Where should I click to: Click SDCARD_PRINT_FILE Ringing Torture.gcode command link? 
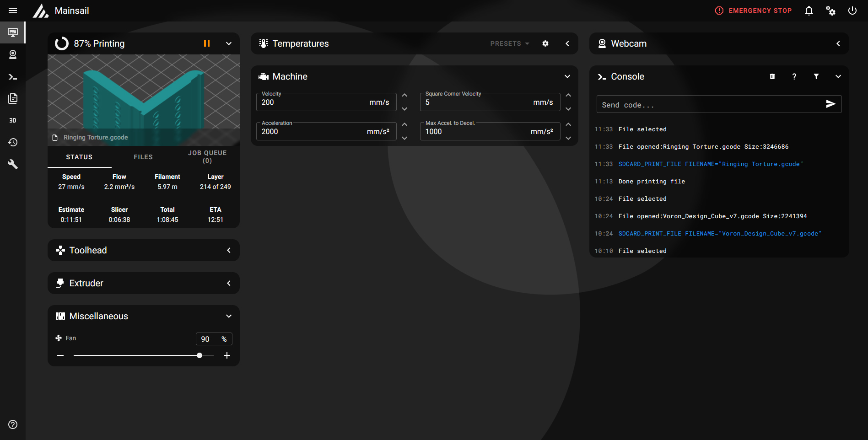click(x=711, y=164)
